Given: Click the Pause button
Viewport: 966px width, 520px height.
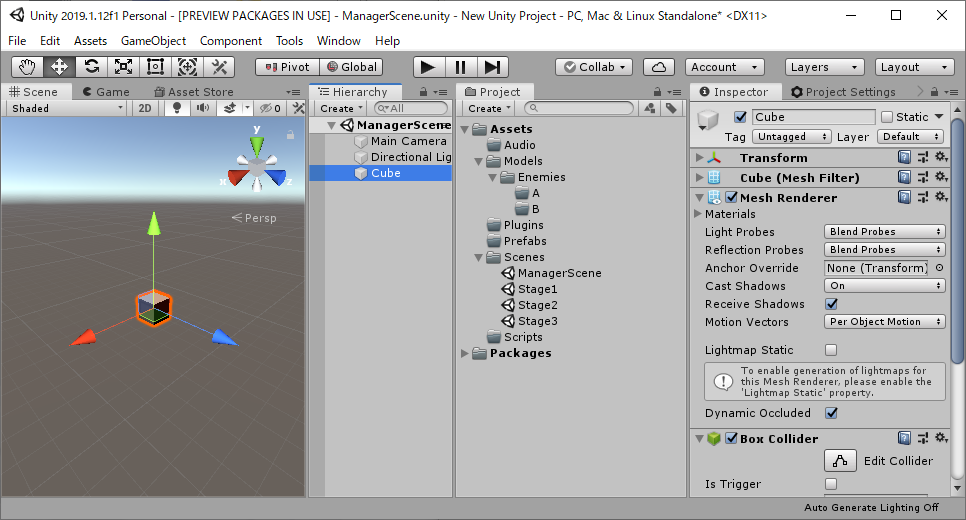Looking at the screenshot, I should [x=460, y=67].
